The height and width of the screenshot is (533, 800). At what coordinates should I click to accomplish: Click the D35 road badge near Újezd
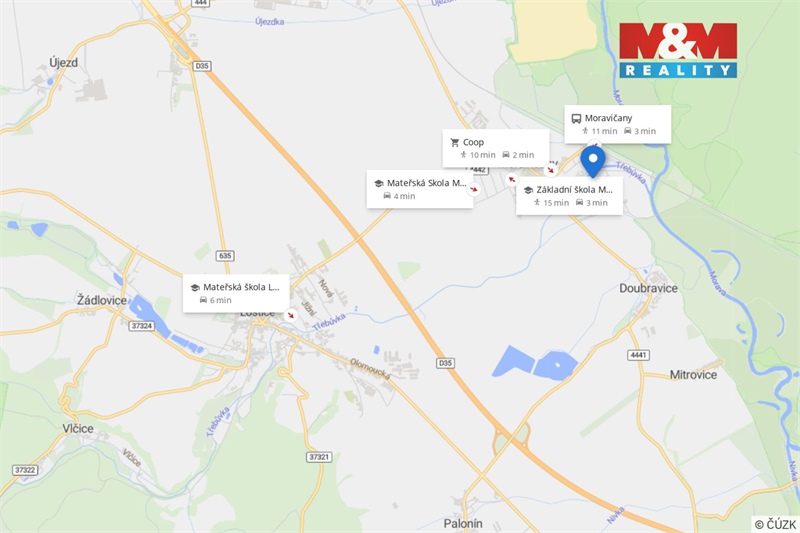coord(202,66)
